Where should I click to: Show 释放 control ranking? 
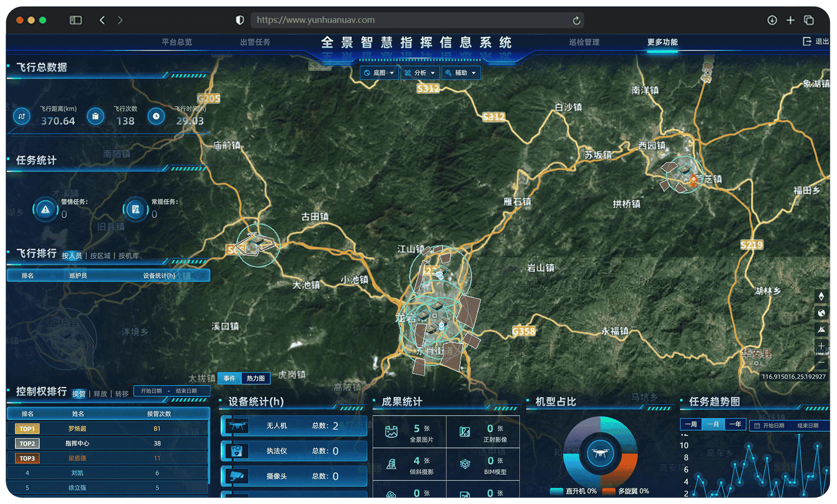(x=100, y=394)
